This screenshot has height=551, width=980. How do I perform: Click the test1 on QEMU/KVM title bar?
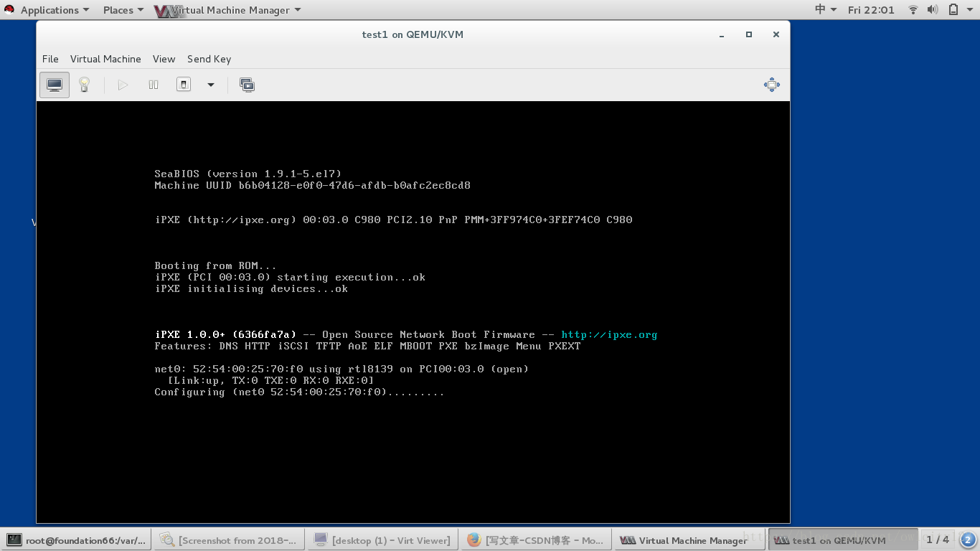413,34
